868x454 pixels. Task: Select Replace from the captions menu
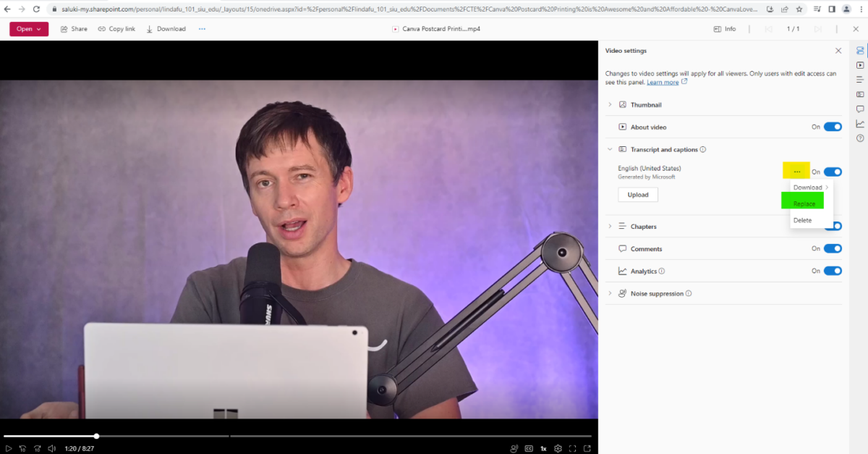[x=802, y=203]
